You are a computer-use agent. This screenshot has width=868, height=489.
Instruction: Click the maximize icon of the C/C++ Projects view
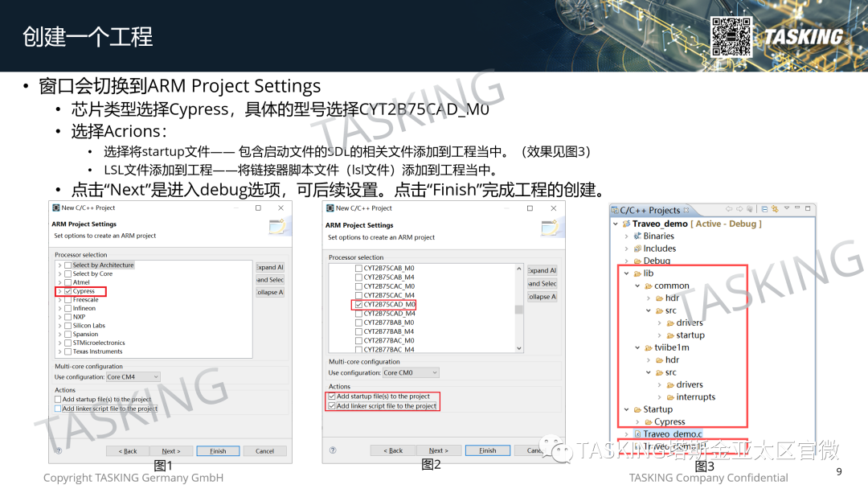[x=808, y=208]
